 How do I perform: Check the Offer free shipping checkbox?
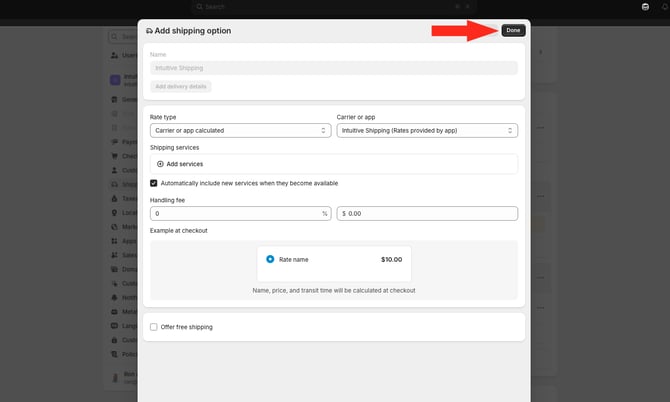pyautogui.click(x=153, y=327)
